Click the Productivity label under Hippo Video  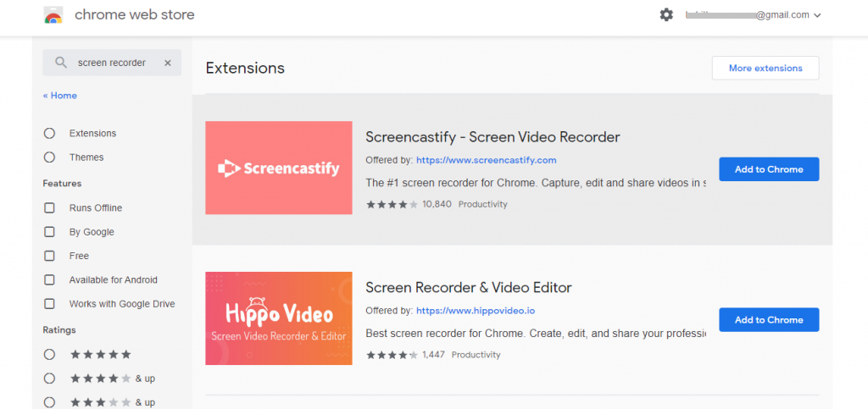476,355
